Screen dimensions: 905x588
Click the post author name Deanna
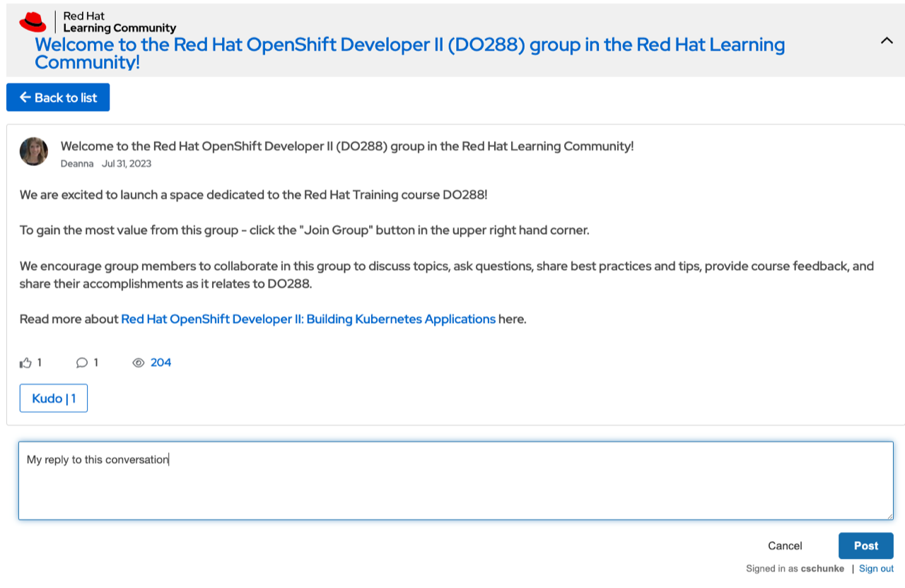pyautogui.click(x=78, y=163)
